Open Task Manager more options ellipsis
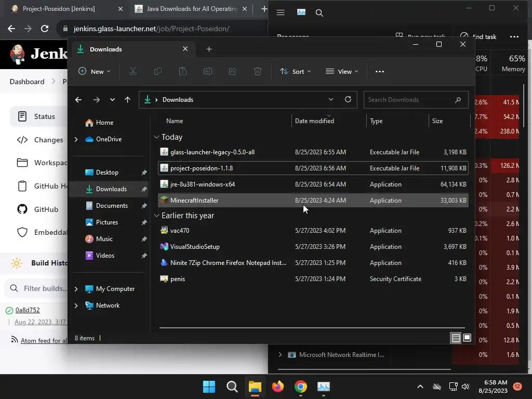This screenshot has width=532, height=399. [514, 37]
